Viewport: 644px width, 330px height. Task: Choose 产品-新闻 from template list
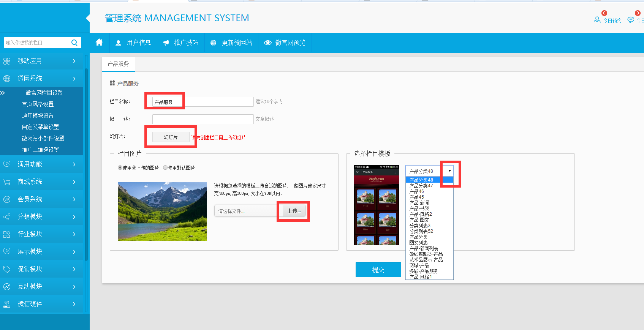(419, 203)
